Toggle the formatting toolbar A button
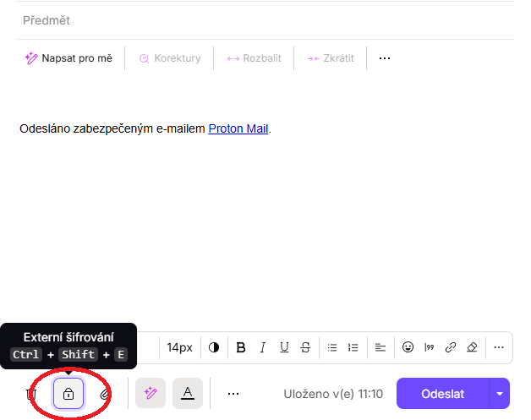The height and width of the screenshot is (420, 531). tap(188, 393)
